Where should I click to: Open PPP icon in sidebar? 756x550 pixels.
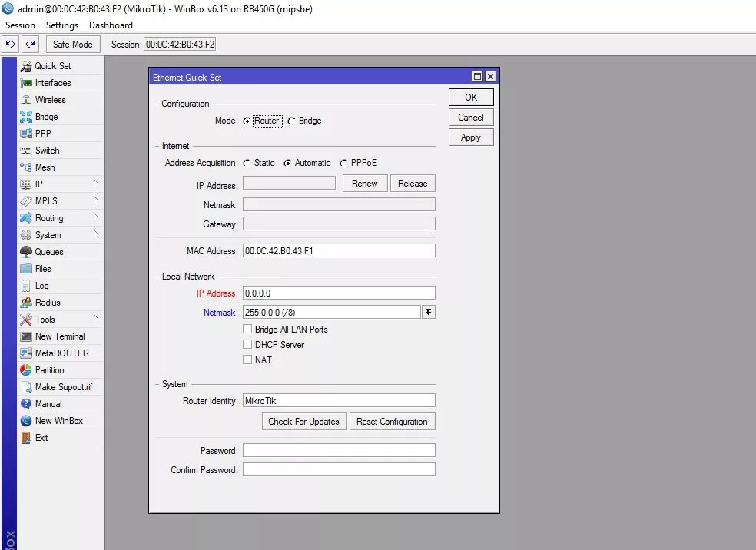point(25,134)
